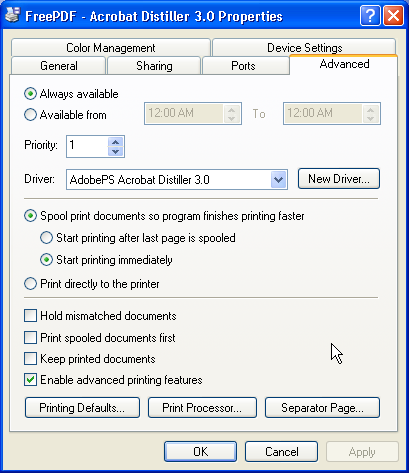Enable Hold mismatched documents checkbox
The image size is (409, 473).
30,316
